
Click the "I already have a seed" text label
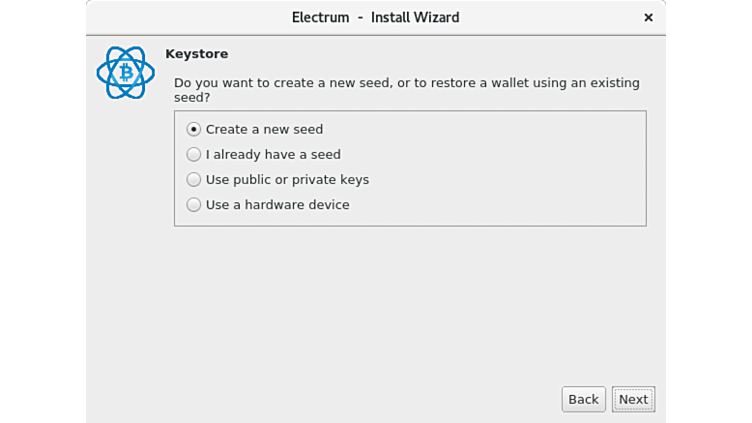coord(273,154)
